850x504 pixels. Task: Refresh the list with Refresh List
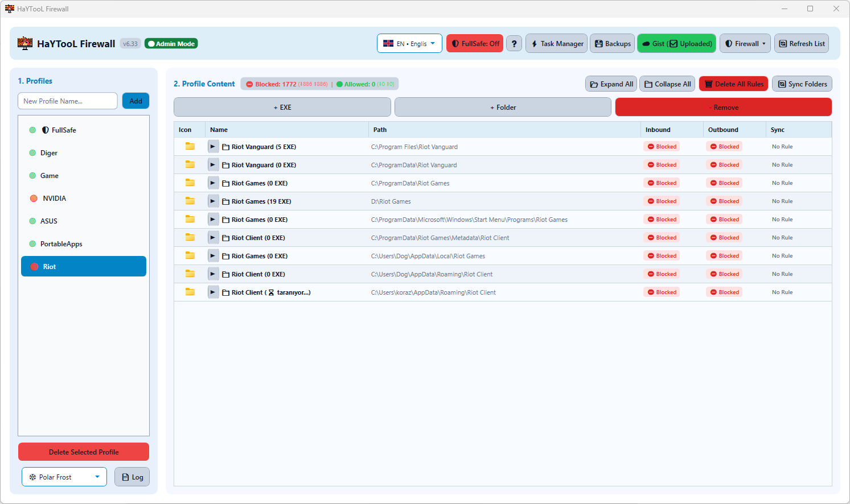[x=802, y=44]
